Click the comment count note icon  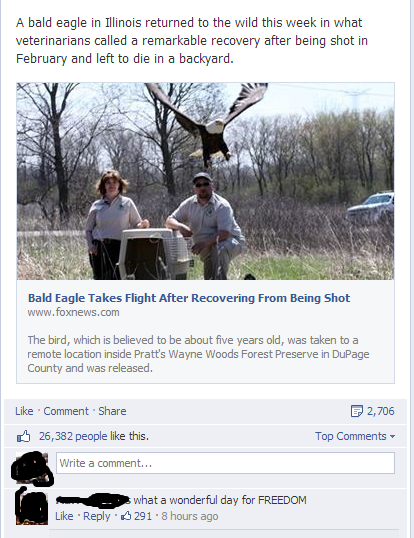click(356, 411)
